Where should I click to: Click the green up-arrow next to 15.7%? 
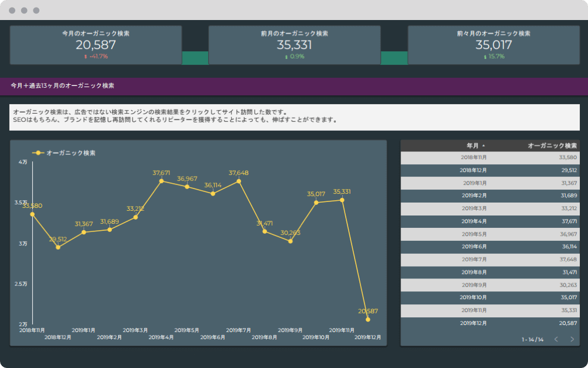tap(485, 56)
